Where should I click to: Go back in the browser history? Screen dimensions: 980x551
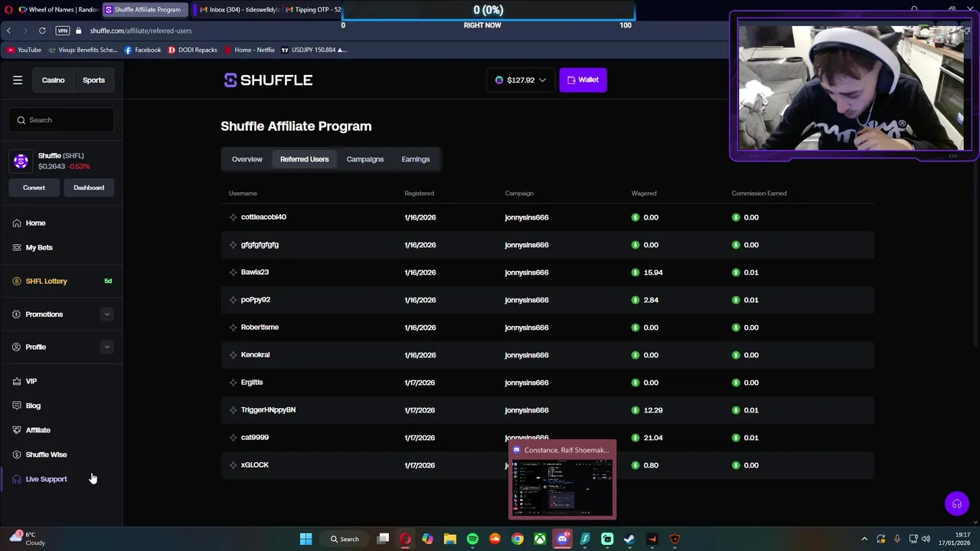8,31
